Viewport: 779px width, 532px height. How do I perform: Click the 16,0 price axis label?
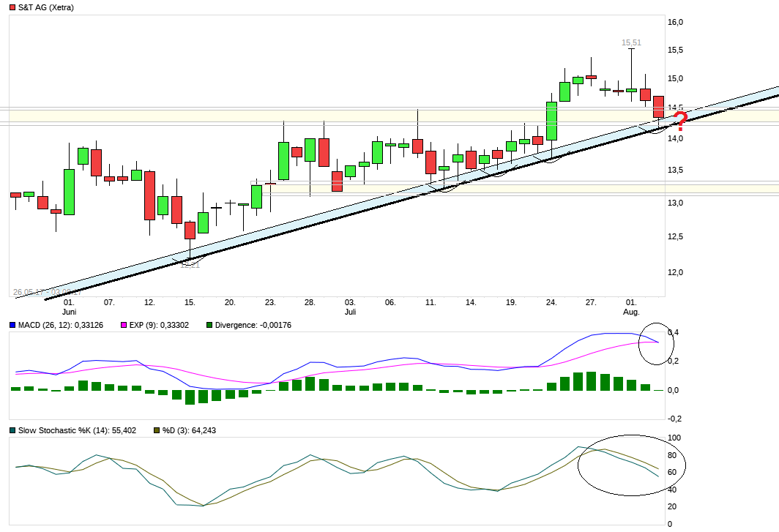[x=676, y=21]
